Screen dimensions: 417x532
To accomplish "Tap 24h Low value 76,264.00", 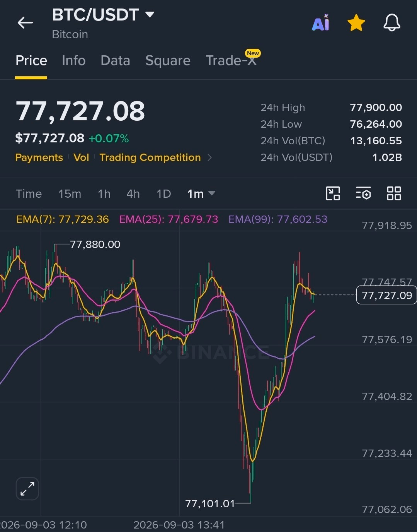I will click(376, 124).
